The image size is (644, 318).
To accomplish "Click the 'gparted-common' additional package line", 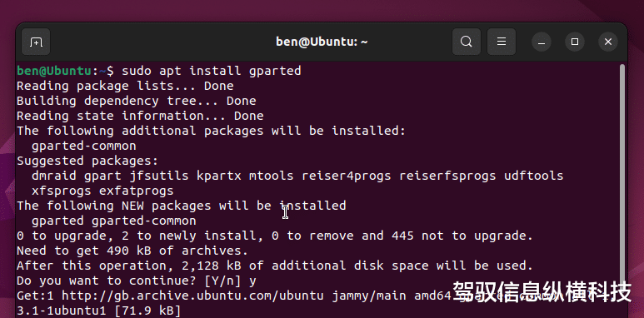I will pyautogui.click(x=84, y=146).
